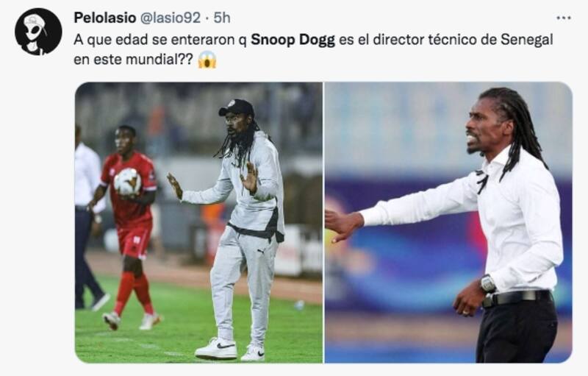Click the soccer ball in left photo
This screenshot has width=588, height=376.
[x=127, y=182]
